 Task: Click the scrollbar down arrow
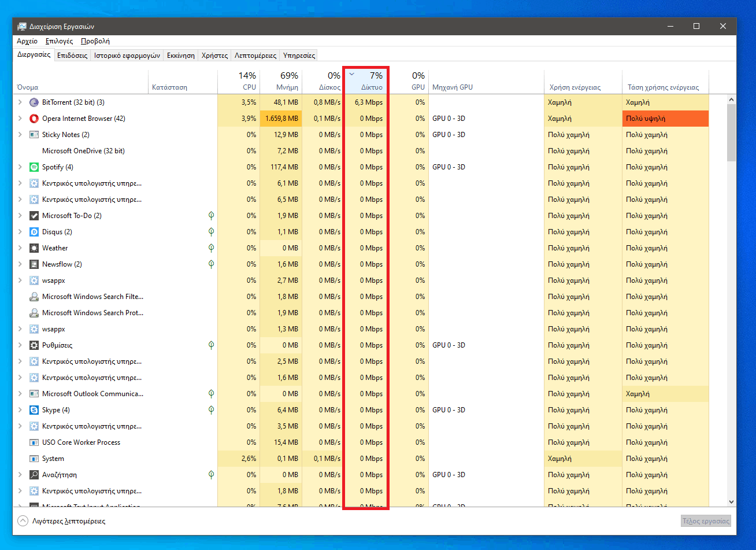(x=731, y=502)
